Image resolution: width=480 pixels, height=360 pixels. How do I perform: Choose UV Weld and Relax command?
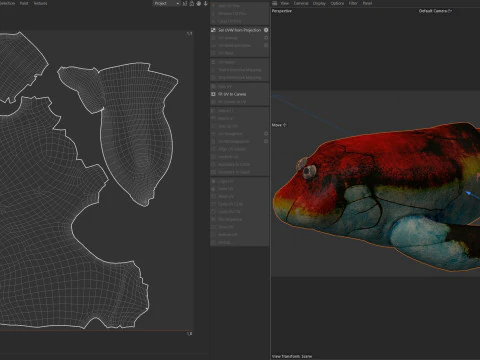231,45
